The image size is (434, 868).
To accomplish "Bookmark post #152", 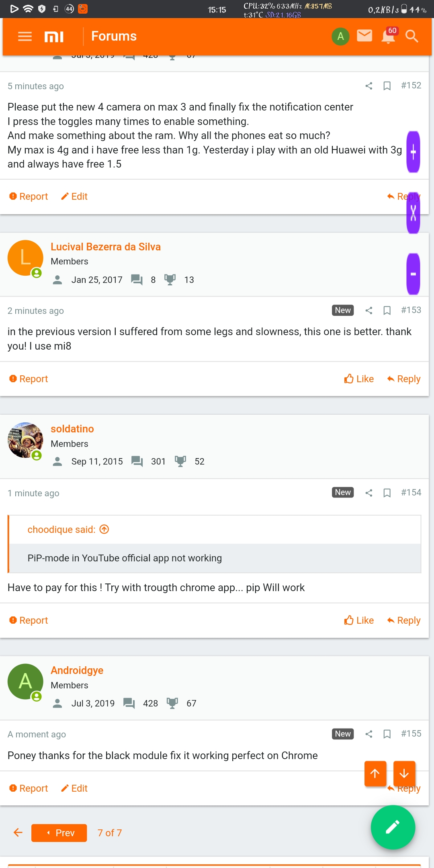I will pos(387,86).
